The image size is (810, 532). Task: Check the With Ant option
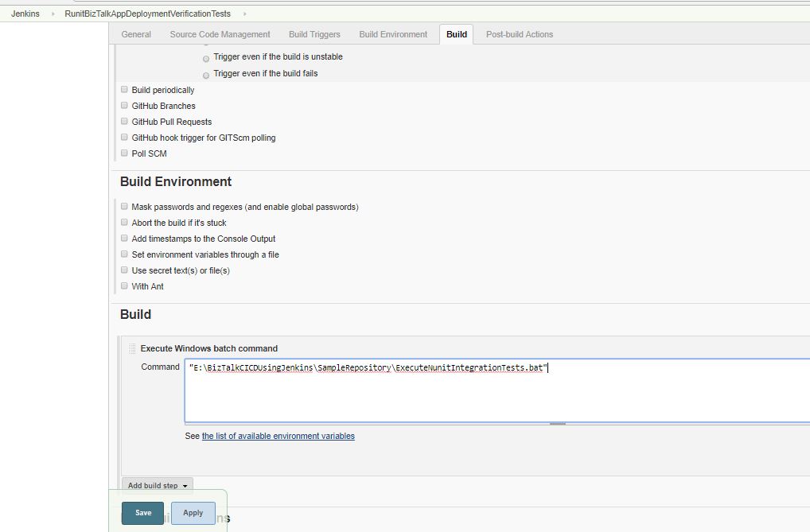124,285
